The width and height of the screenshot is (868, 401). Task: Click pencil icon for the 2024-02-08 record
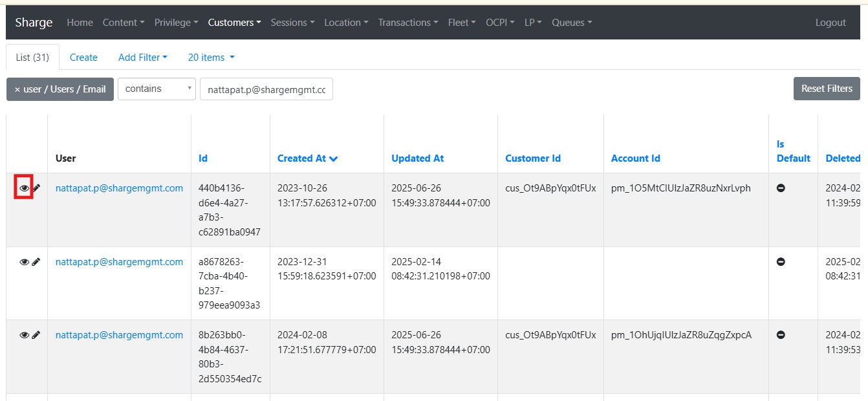(x=36, y=335)
